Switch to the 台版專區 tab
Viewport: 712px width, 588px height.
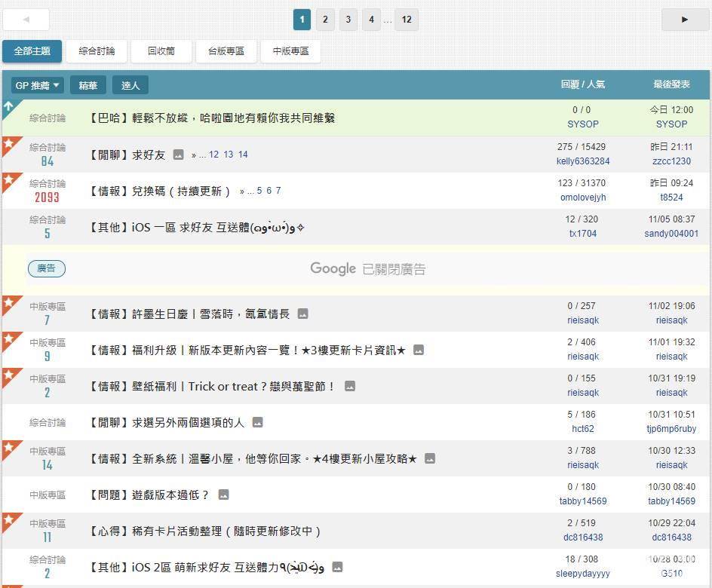226,51
